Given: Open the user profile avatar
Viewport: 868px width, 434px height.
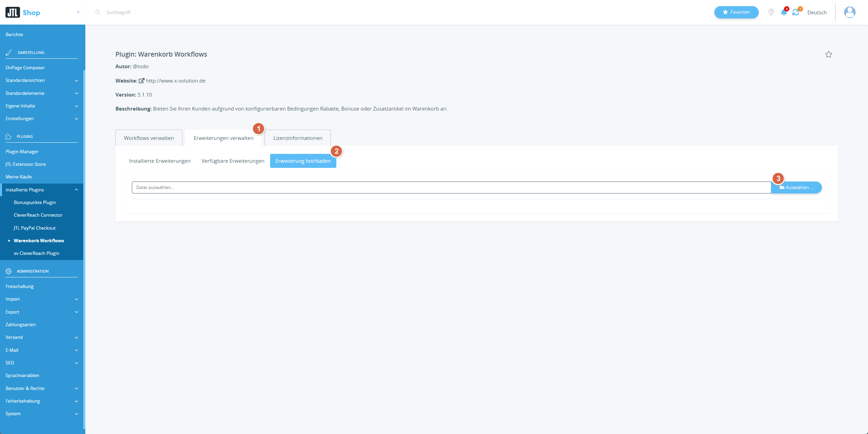Looking at the screenshot, I should pos(850,12).
